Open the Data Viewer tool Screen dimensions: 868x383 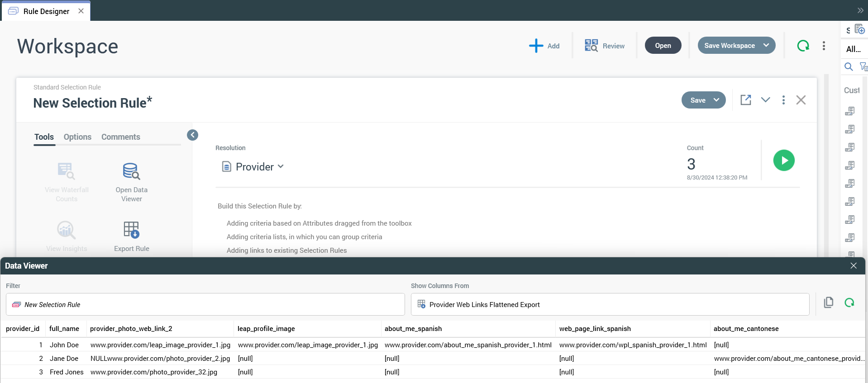pos(131,182)
